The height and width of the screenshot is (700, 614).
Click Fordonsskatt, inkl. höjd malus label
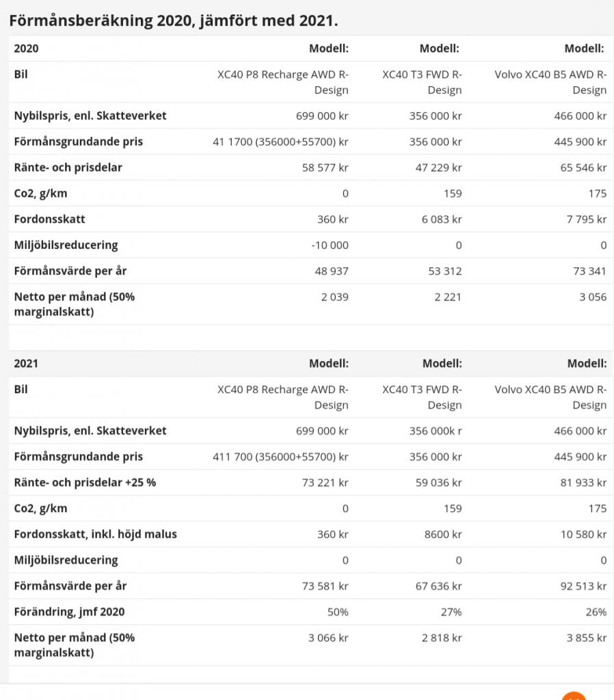(96, 535)
